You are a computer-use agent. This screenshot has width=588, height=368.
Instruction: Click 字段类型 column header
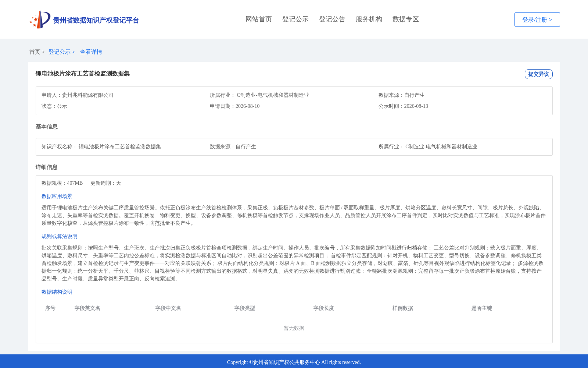click(x=245, y=308)
